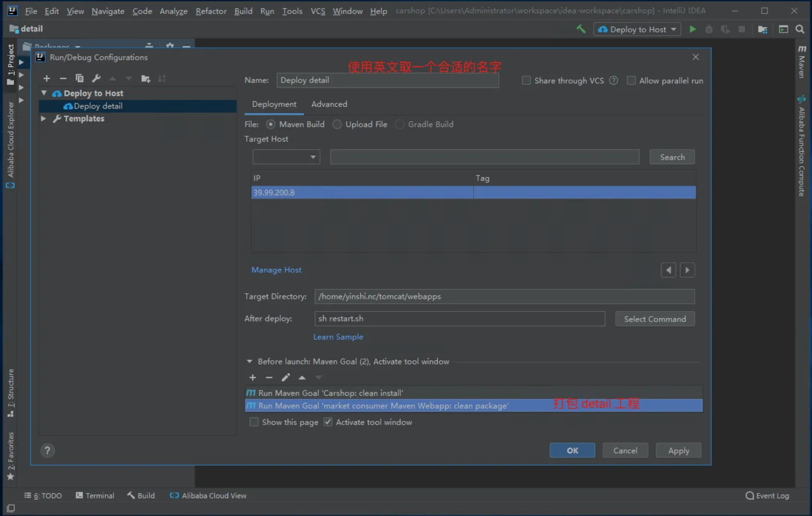Select Deploy detail configuration in tree
Screen dimensions: 812x516
[x=137, y=106]
